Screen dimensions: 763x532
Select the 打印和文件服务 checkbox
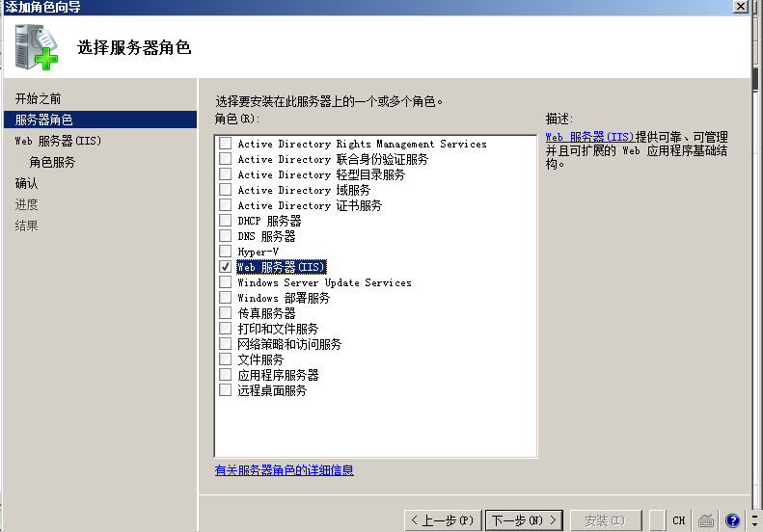[x=226, y=329]
